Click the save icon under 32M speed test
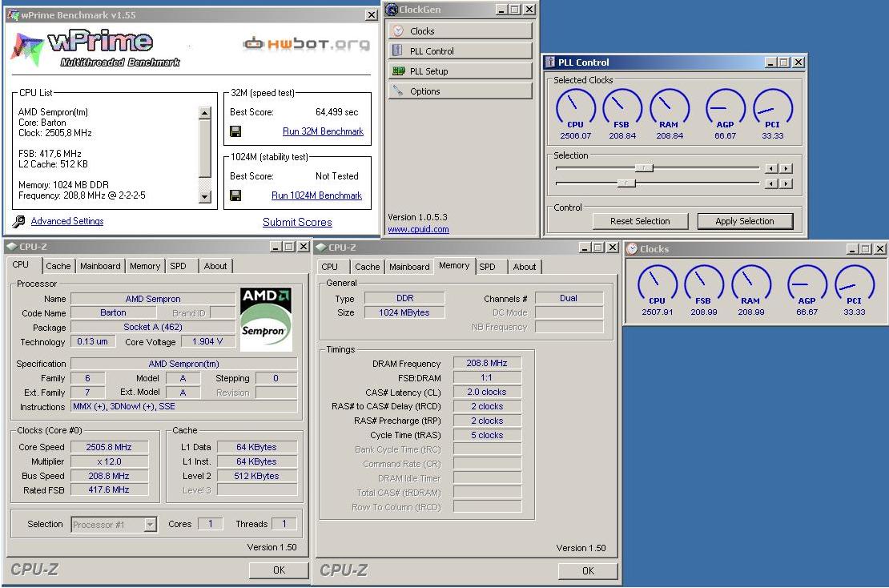 (235, 131)
